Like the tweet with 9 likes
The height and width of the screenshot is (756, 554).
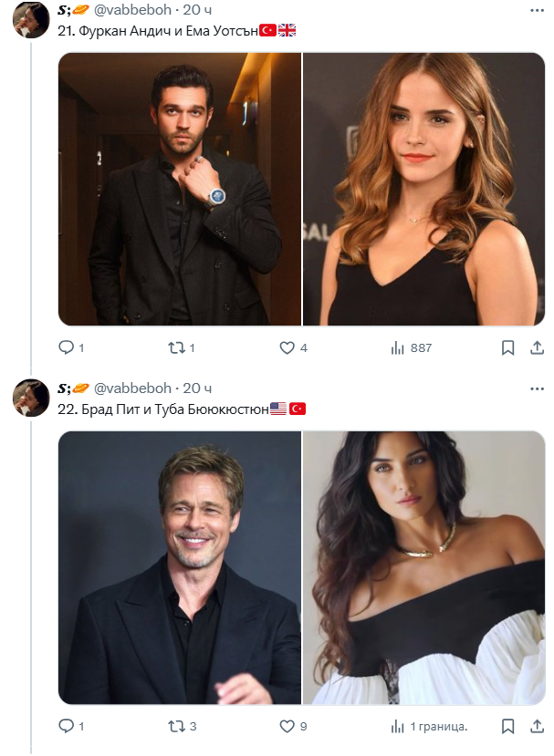[287, 727]
